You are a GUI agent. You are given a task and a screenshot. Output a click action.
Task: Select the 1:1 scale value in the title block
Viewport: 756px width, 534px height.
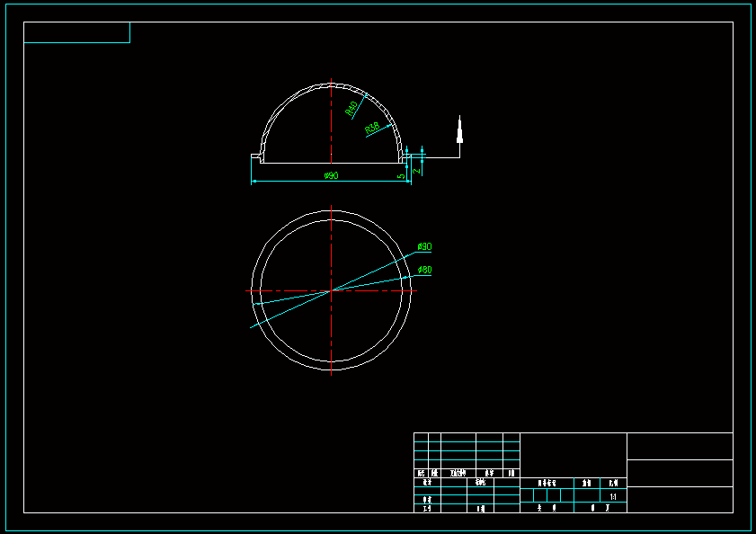[613, 496]
